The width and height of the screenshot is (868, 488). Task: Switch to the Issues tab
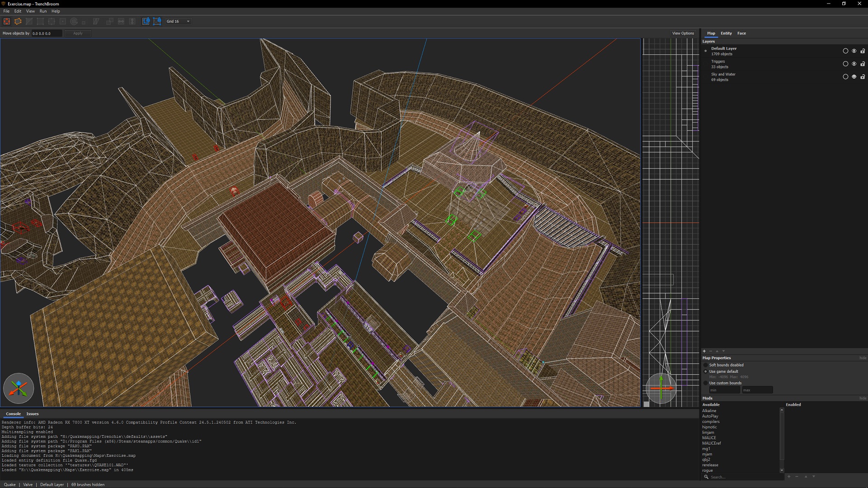coord(33,414)
